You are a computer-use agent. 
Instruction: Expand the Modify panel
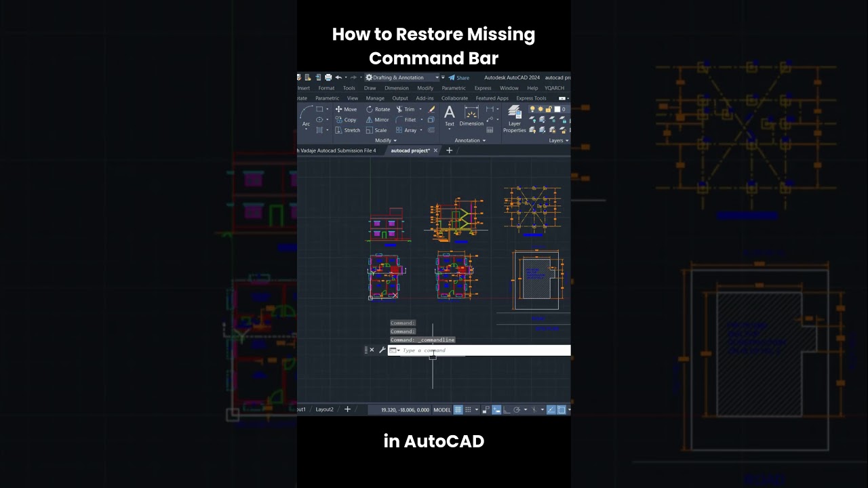point(386,140)
